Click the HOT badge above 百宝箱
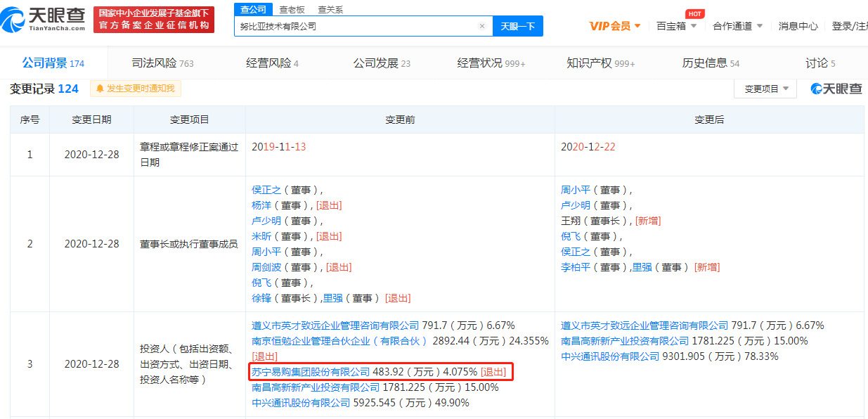This screenshot has width=868, height=419. (695, 14)
